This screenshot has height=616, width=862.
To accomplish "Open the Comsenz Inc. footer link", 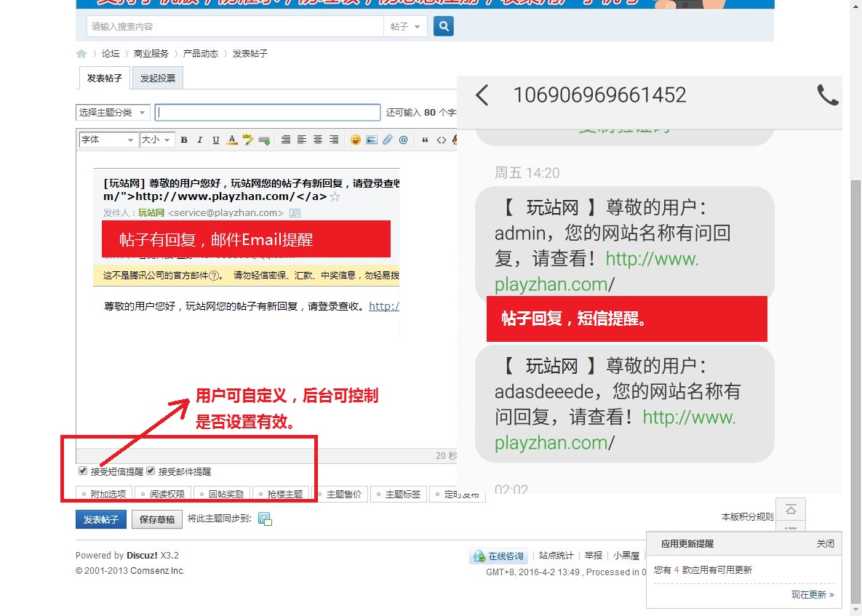I will tap(156, 570).
